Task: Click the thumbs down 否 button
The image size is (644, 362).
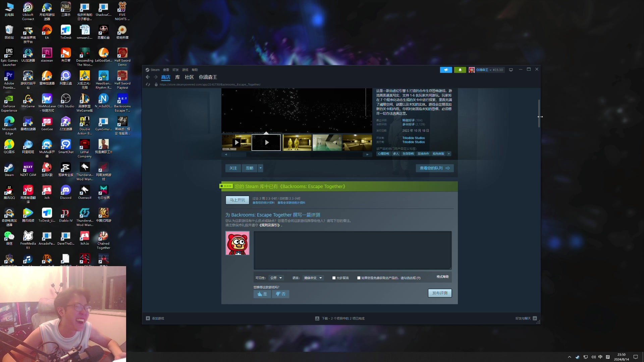Action: (280, 294)
